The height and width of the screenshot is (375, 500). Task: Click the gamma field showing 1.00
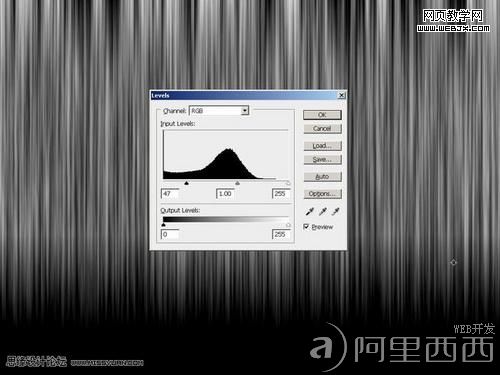[x=225, y=194]
